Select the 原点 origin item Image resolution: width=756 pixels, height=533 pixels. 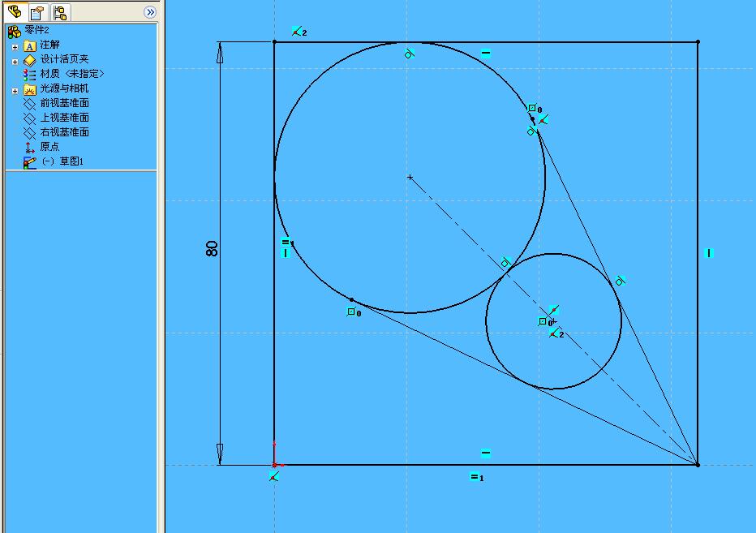coord(42,147)
